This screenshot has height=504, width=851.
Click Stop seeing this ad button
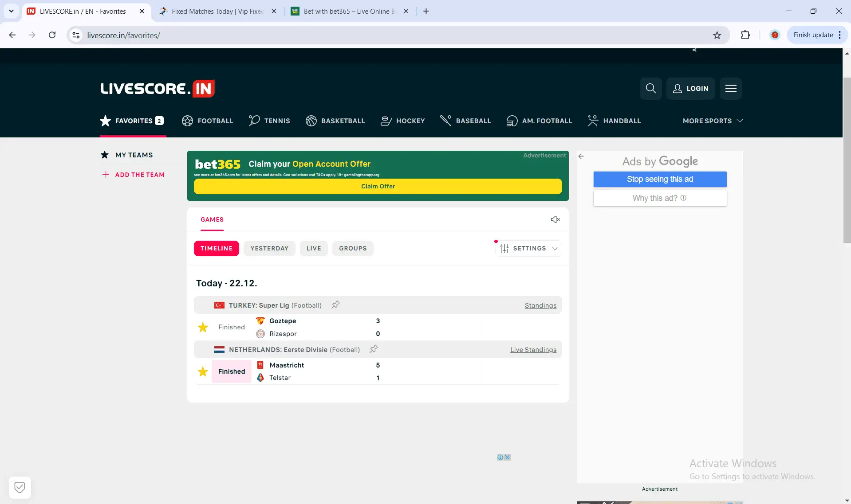[x=660, y=179]
